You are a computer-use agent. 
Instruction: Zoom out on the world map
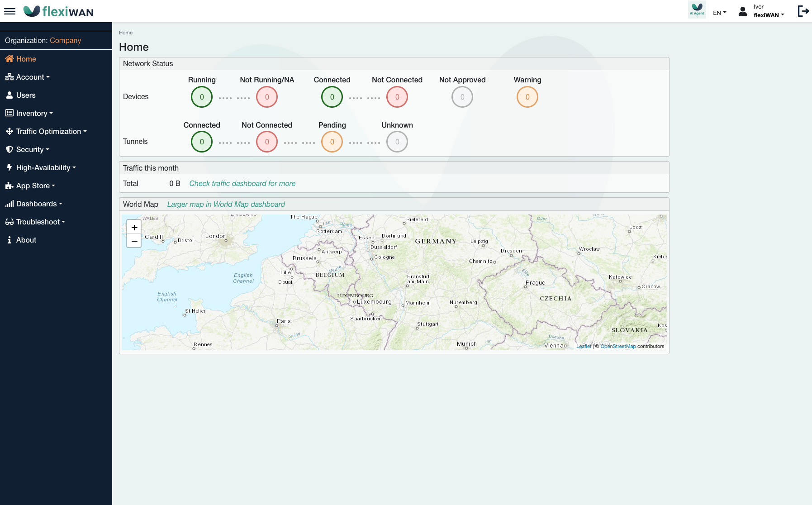(134, 241)
